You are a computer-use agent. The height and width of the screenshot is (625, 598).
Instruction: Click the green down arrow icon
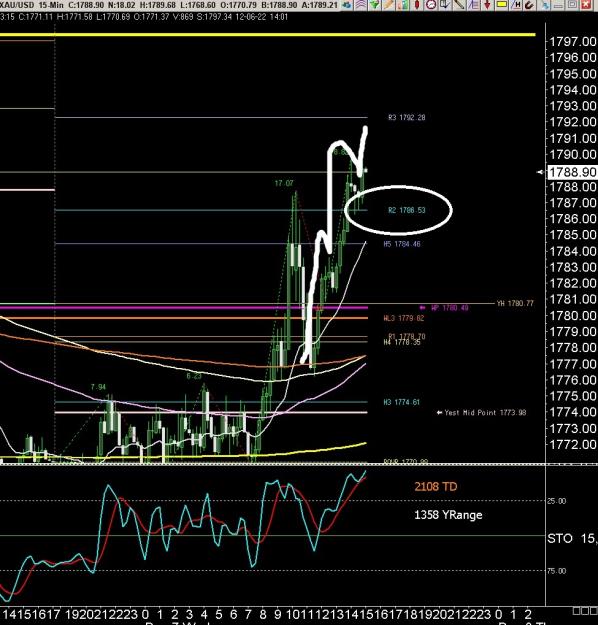click(375, 5)
